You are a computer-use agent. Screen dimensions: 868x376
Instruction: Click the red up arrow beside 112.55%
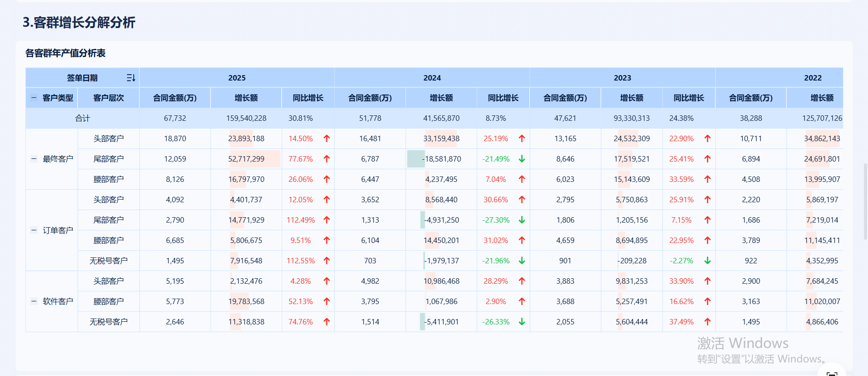coord(327,261)
